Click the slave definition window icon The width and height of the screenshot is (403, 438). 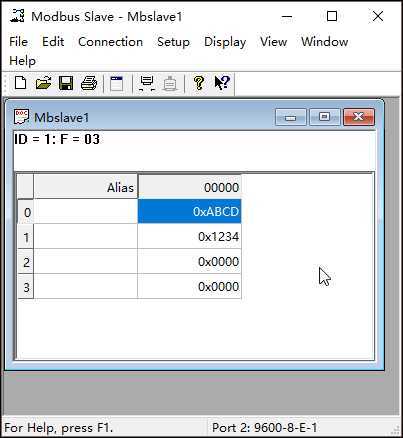point(116,83)
